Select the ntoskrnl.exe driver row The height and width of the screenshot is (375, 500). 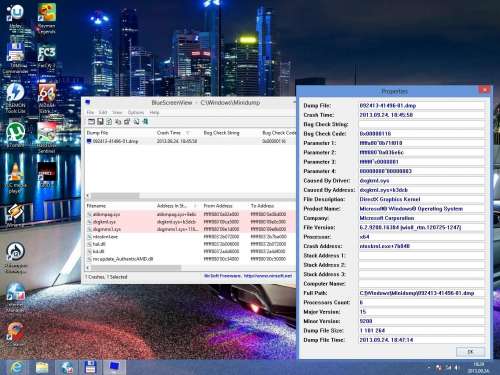[191, 237]
